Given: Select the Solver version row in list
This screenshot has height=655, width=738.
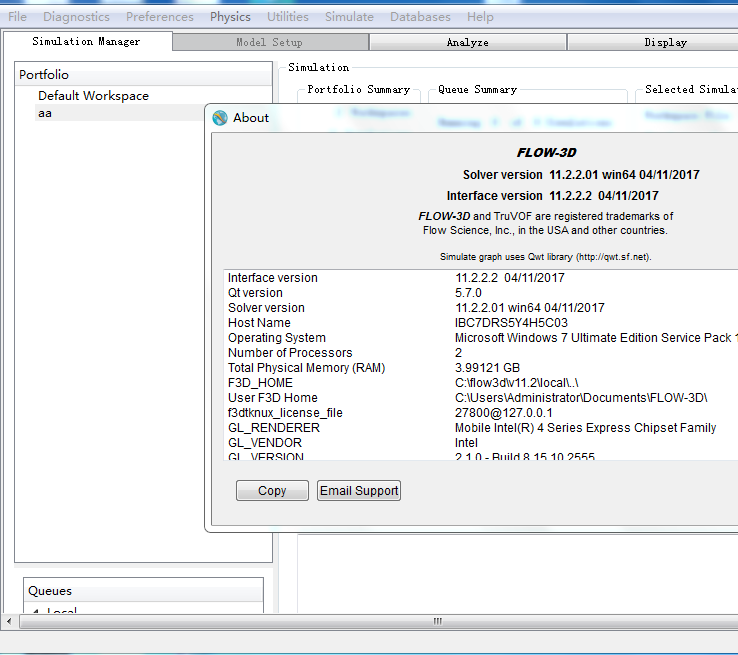Looking at the screenshot, I should click(x=480, y=308).
